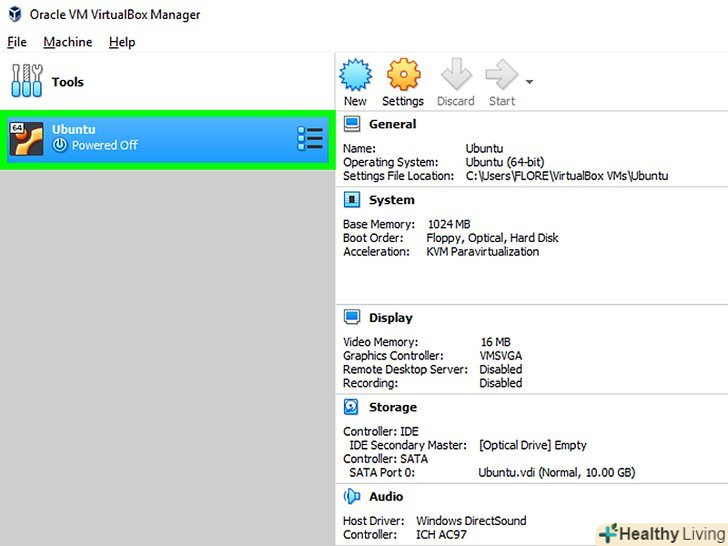Click Operating System value Ubuntu (64-bit)
The height and width of the screenshot is (546, 728).
pyautogui.click(x=505, y=162)
